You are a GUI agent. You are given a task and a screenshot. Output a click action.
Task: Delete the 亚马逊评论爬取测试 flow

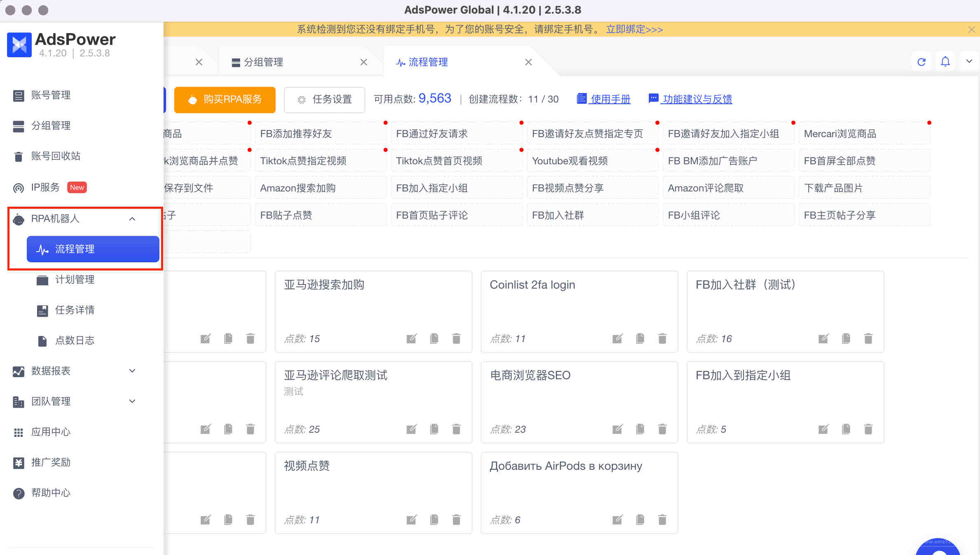coord(456,429)
